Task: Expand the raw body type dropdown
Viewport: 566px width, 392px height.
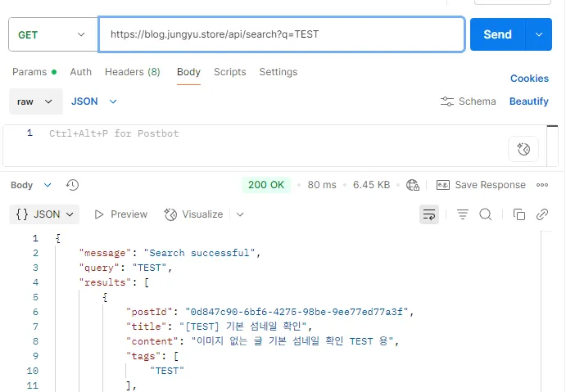Action: [36, 101]
